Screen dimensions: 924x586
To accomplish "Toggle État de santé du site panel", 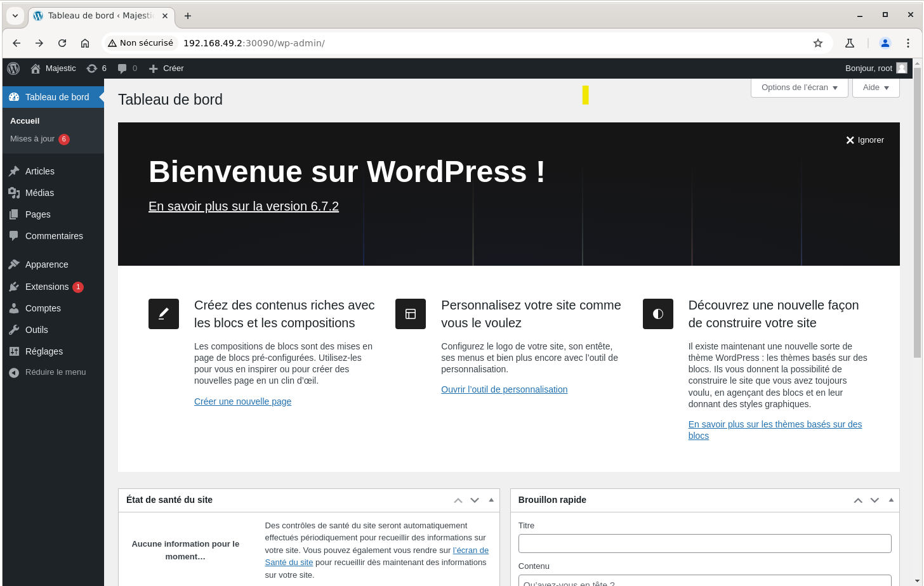I will [491, 500].
